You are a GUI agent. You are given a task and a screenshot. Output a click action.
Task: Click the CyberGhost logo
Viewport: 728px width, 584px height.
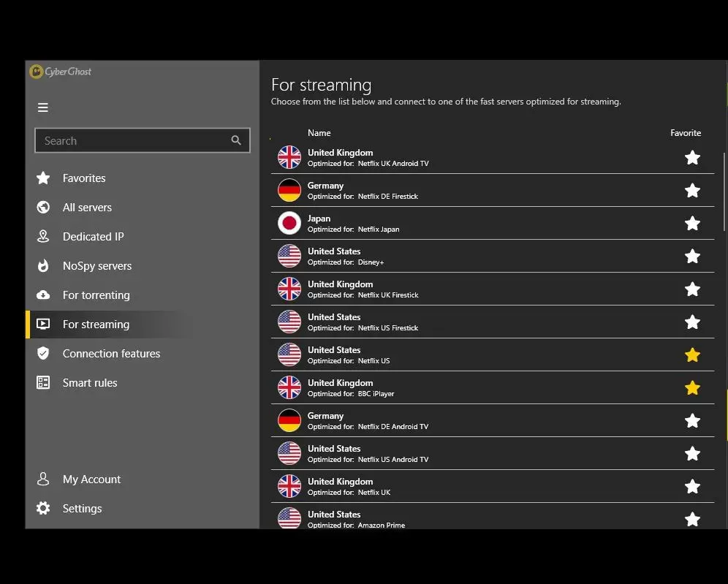(61, 72)
